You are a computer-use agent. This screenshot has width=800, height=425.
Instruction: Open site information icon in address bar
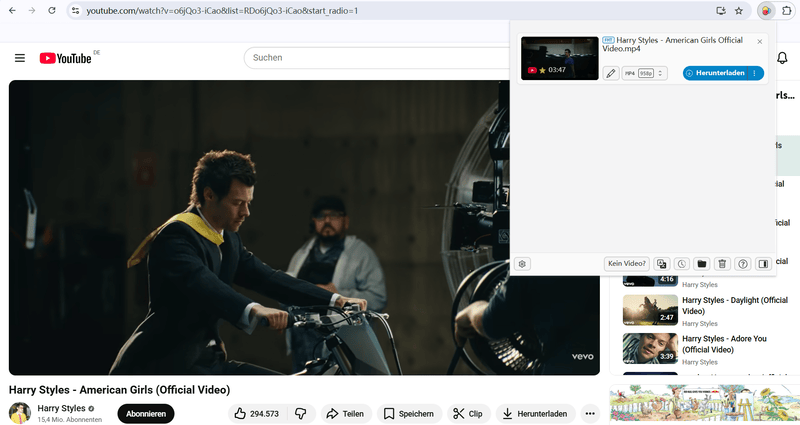[76, 10]
